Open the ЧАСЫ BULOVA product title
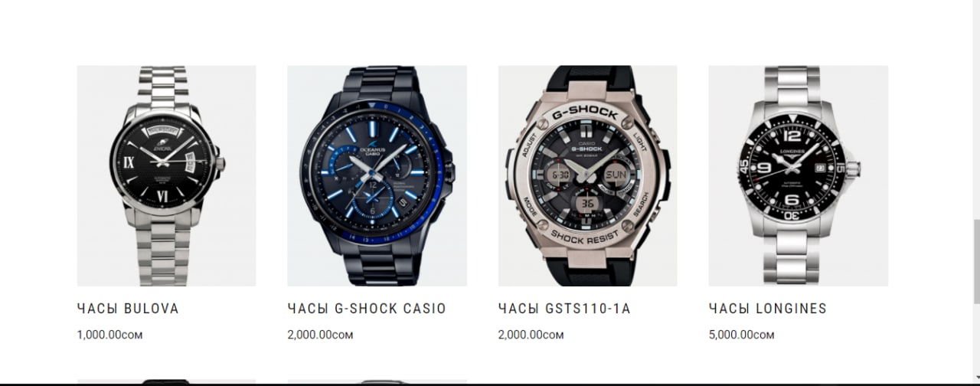 tap(128, 309)
